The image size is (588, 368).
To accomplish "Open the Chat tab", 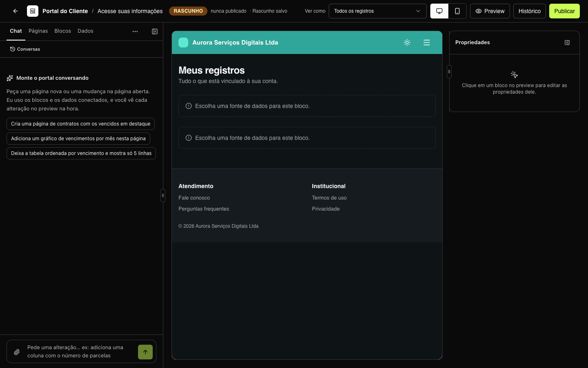I will (x=16, y=31).
